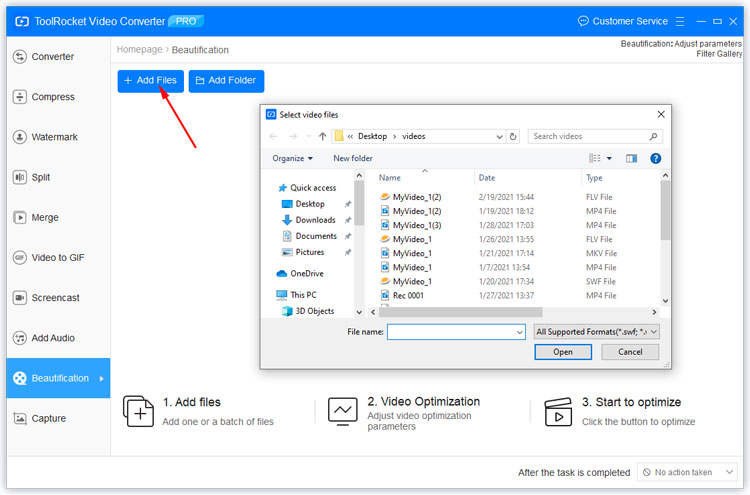Click the Start to optimize step icon
Image resolution: width=750 pixels, height=495 pixels.
tap(558, 412)
